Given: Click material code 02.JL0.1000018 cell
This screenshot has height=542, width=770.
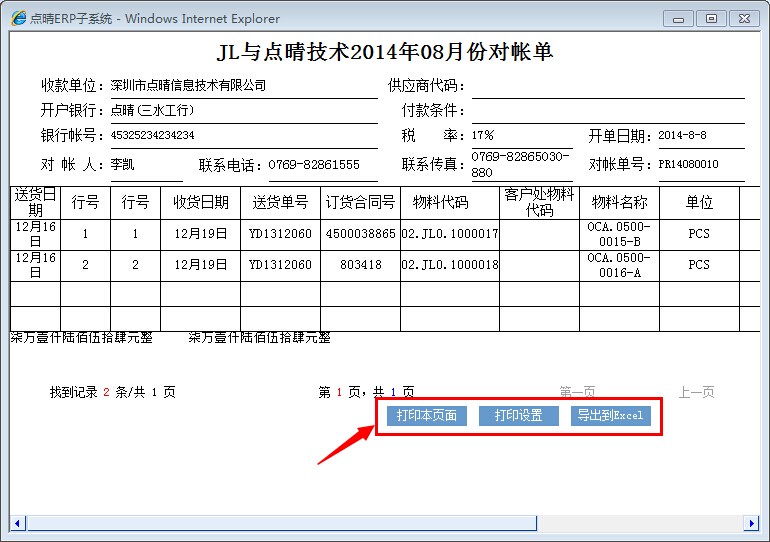Looking at the screenshot, I should (x=449, y=265).
